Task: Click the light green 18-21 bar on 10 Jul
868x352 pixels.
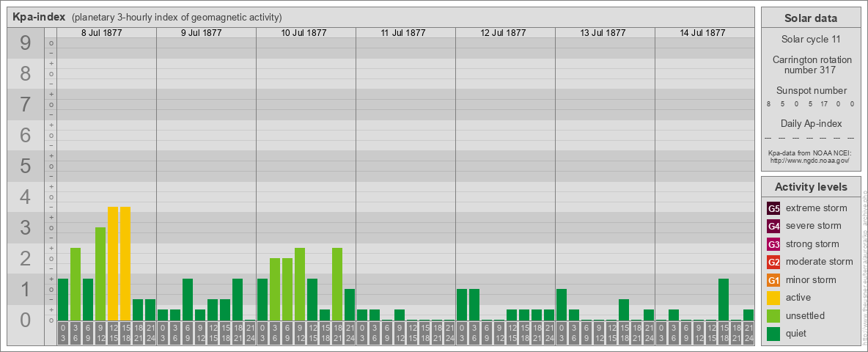Action: pos(337,284)
